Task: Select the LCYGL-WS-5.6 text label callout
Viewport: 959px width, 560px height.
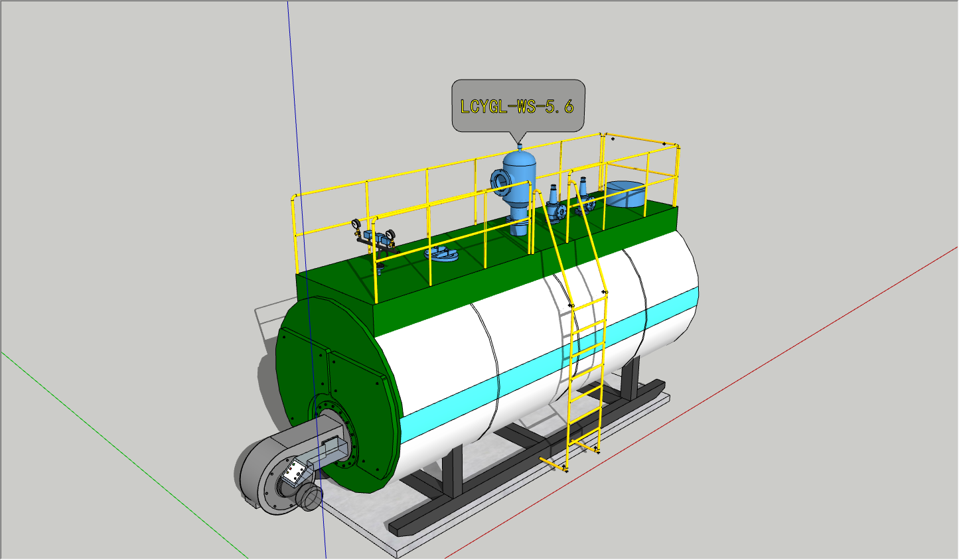Action: [518, 105]
